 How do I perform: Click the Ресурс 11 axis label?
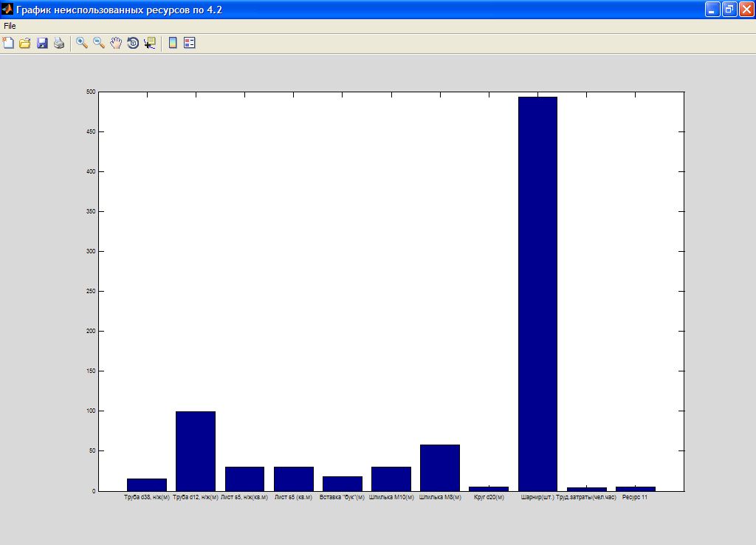(635, 498)
